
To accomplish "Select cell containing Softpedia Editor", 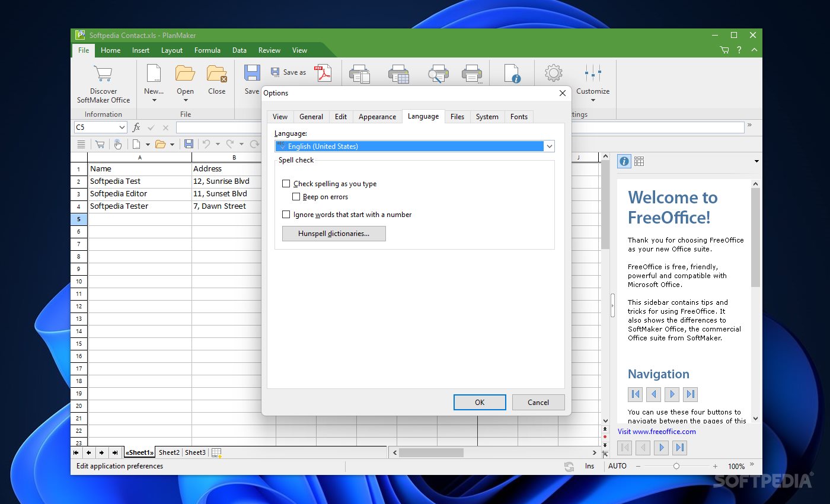I will pyautogui.click(x=139, y=194).
